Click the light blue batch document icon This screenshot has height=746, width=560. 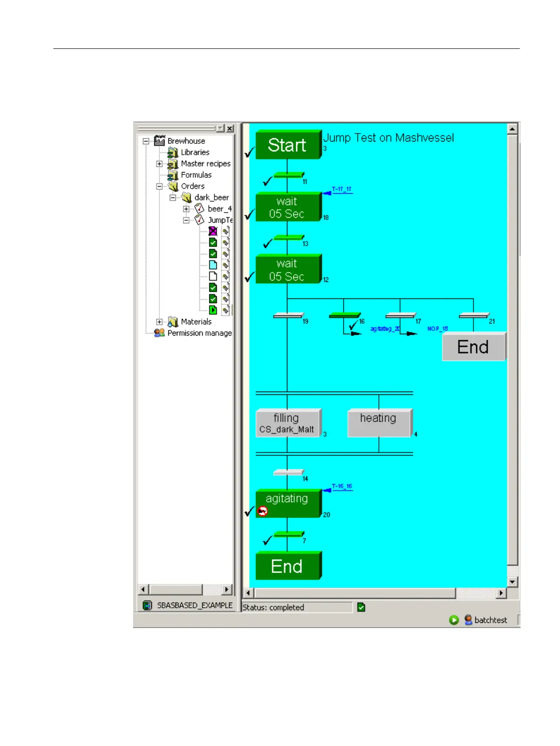point(213,265)
